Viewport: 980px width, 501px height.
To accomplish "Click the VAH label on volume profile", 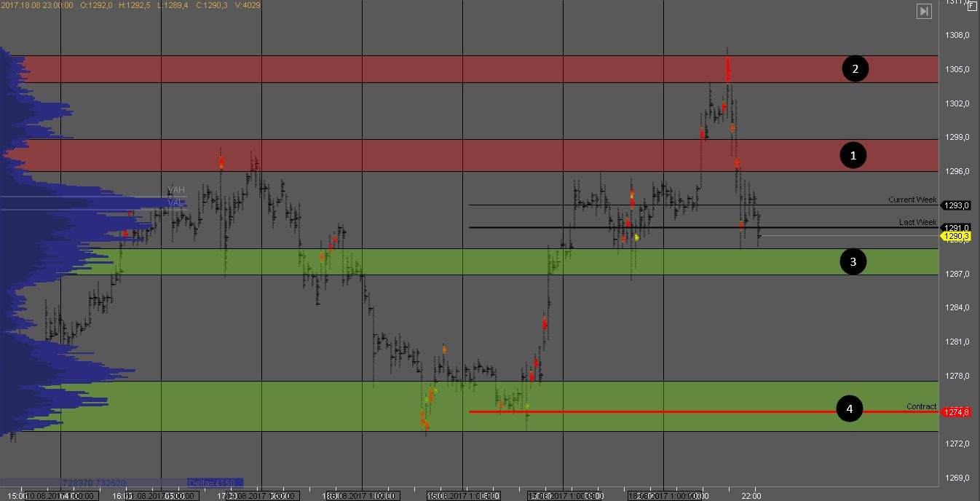I will click(x=176, y=190).
